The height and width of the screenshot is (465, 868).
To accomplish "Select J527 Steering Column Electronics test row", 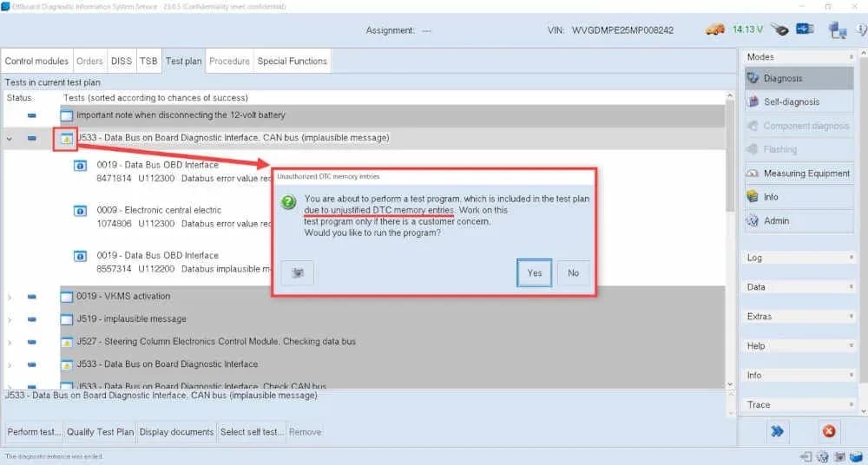I will (x=392, y=342).
